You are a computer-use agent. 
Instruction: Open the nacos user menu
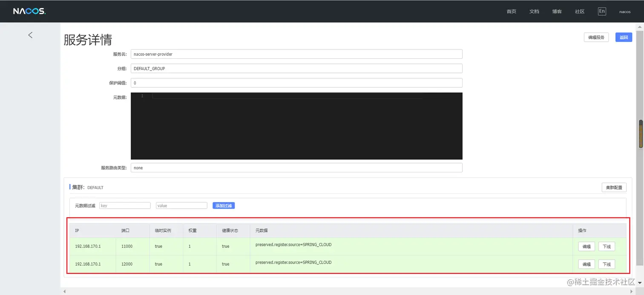[625, 12]
